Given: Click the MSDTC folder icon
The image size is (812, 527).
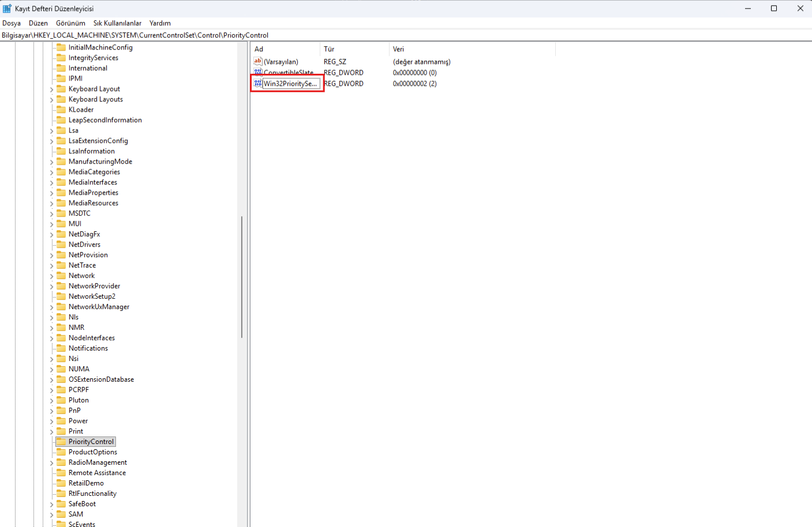Looking at the screenshot, I should [61, 213].
